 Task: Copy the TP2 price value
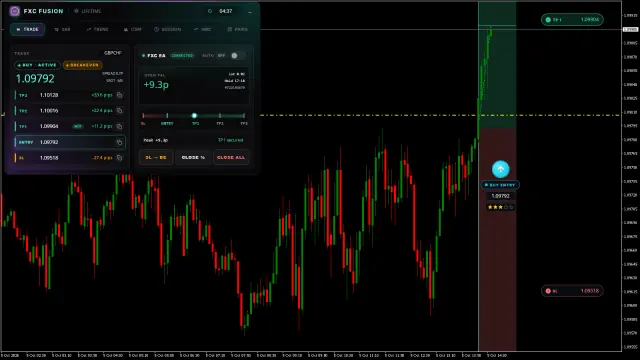click(x=119, y=111)
